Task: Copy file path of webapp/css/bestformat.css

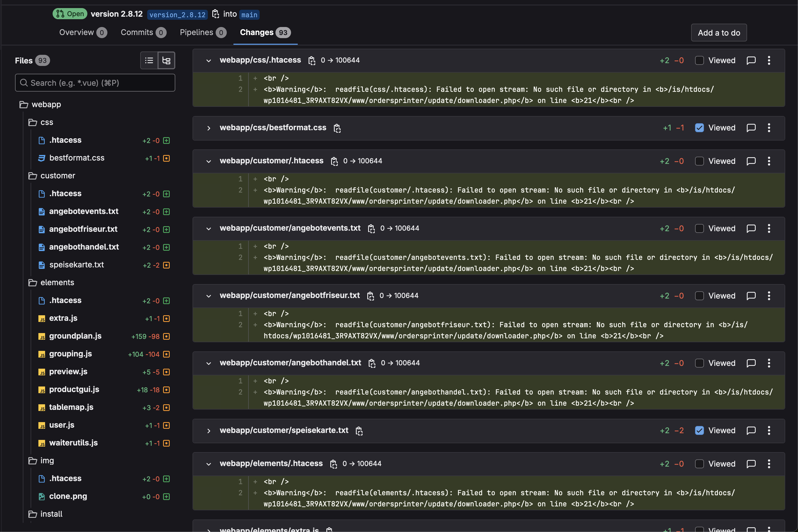Action: pyautogui.click(x=337, y=128)
